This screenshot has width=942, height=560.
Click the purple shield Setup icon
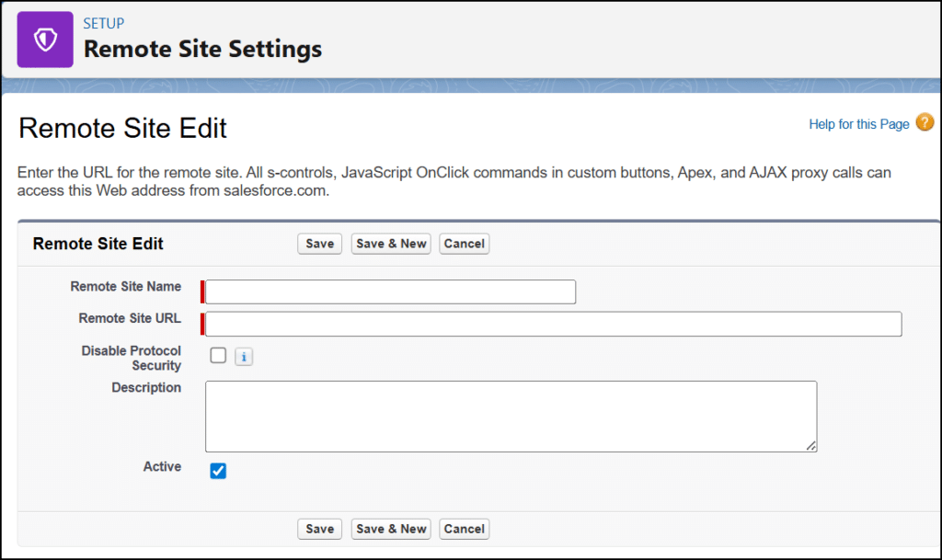[x=45, y=40]
